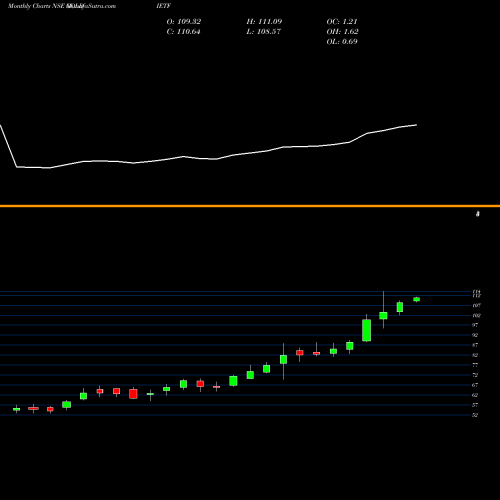
Task: Click the 62 price axis label
Action: [x=475, y=395]
